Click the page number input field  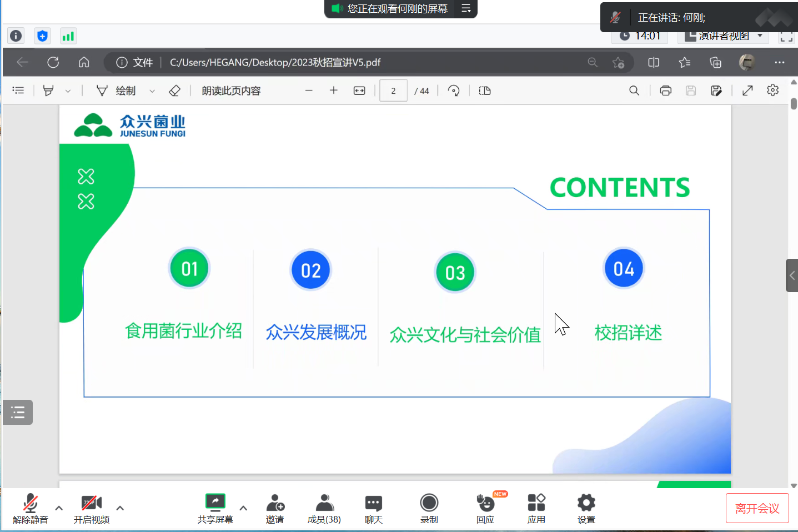click(393, 91)
